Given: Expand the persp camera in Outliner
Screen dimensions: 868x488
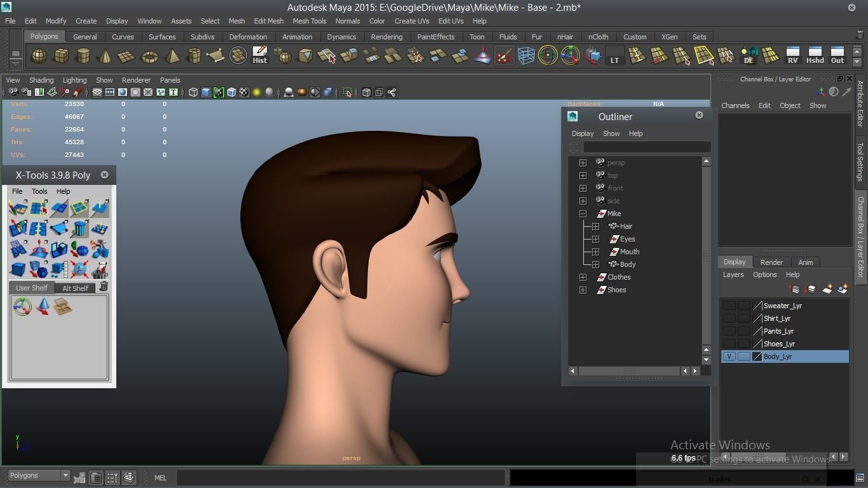Looking at the screenshot, I should pos(583,163).
